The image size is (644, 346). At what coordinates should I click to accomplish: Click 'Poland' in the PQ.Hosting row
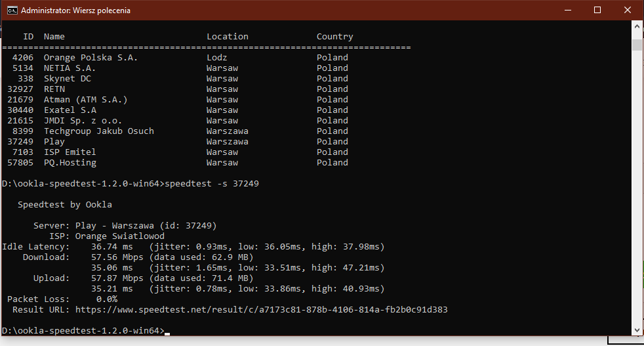(332, 163)
